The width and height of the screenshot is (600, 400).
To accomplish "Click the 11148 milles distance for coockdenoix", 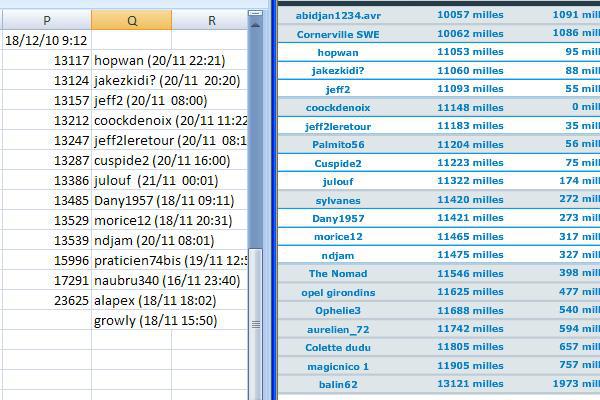I will [469, 107].
